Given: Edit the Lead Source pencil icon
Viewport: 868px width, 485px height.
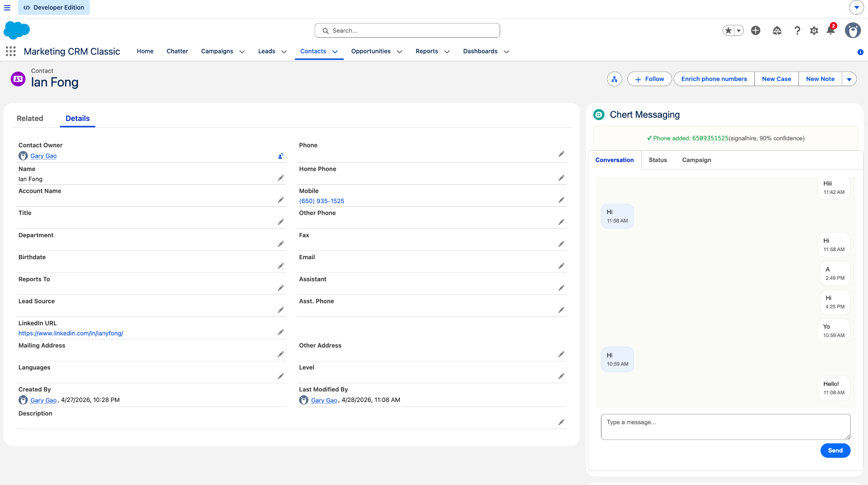Looking at the screenshot, I should point(281,310).
